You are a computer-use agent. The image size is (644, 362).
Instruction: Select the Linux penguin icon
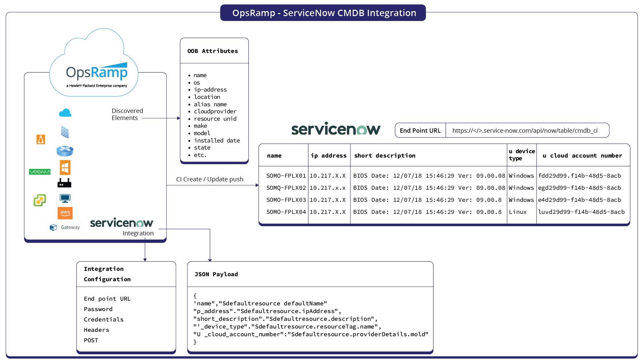(40, 140)
